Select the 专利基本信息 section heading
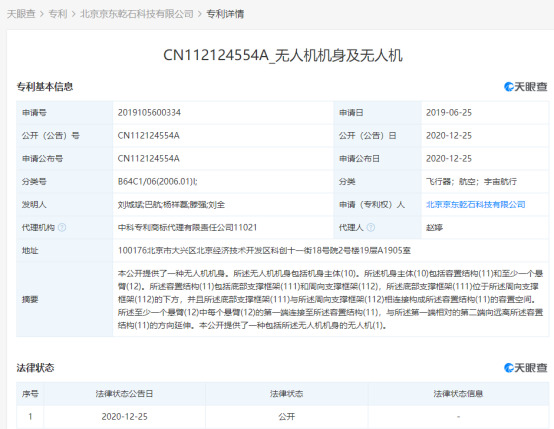This screenshot has height=429, width=554. point(45,87)
